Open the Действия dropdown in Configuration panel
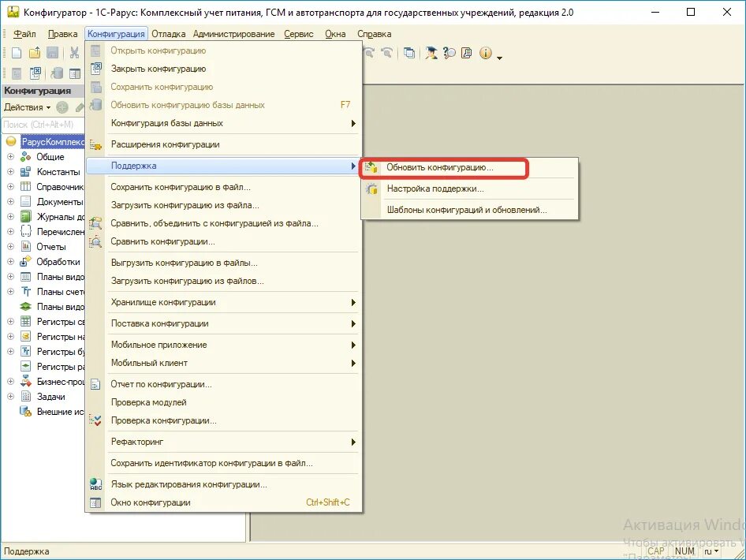Viewport: 746px width, 560px height. pyautogui.click(x=27, y=107)
